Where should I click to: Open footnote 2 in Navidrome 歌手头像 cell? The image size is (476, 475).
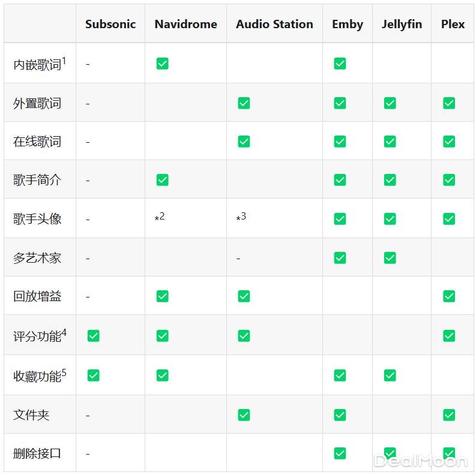pyautogui.click(x=162, y=216)
